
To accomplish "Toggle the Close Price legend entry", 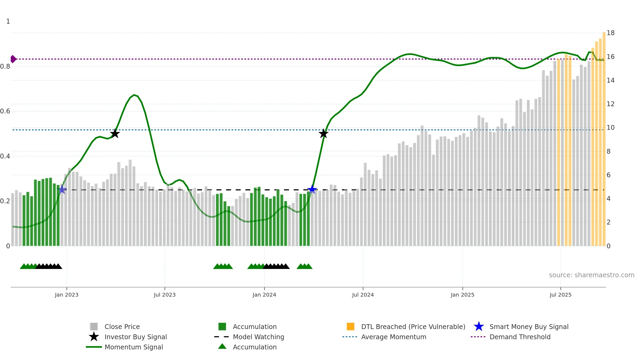I will click(122, 327).
